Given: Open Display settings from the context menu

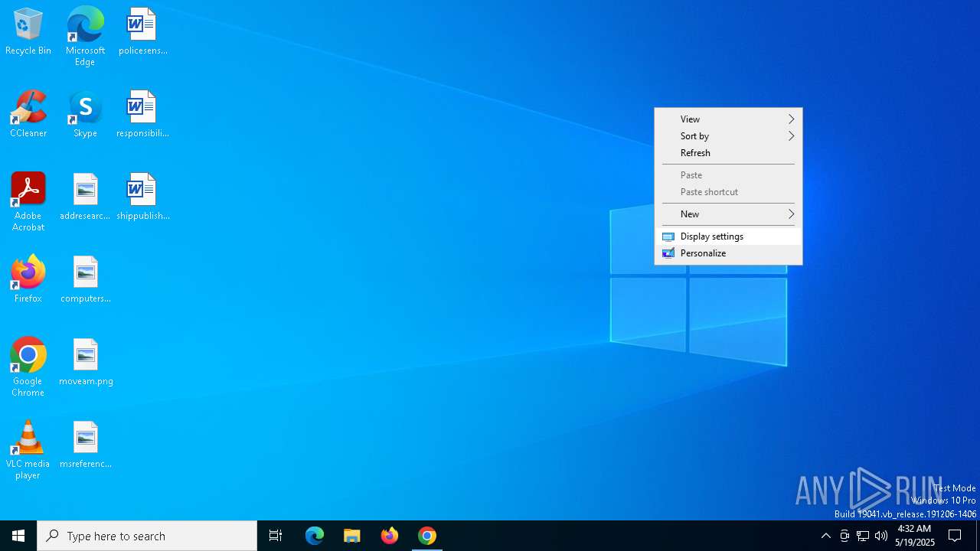Looking at the screenshot, I should [x=728, y=236].
